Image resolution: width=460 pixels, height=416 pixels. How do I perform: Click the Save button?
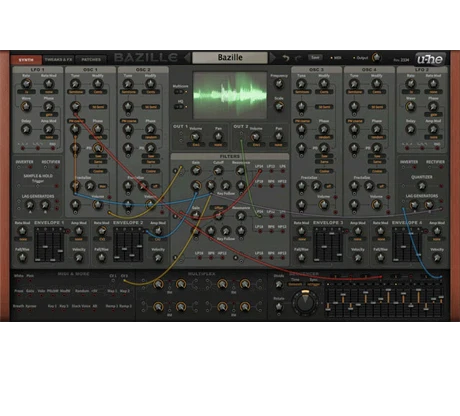pos(315,58)
